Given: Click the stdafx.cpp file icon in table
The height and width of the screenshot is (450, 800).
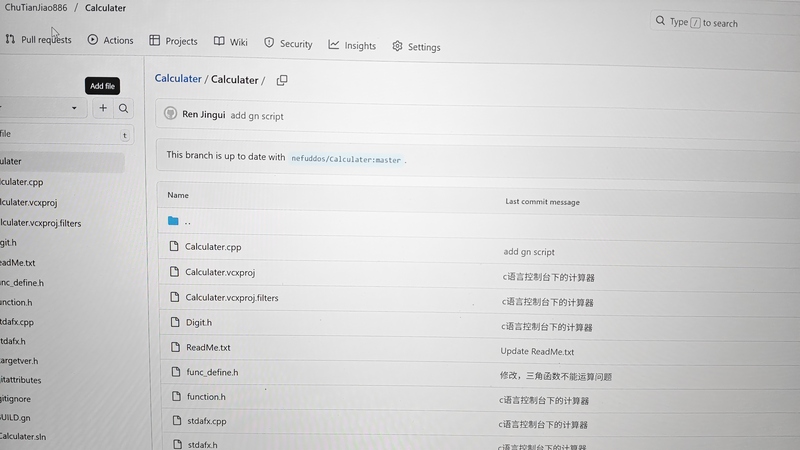Looking at the screenshot, I should pos(177,420).
